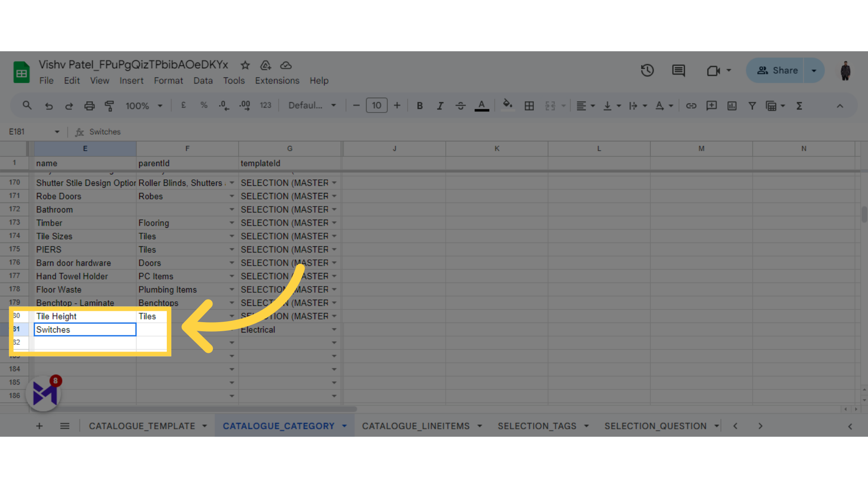Click the text color swatch indicator

tap(481, 110)
